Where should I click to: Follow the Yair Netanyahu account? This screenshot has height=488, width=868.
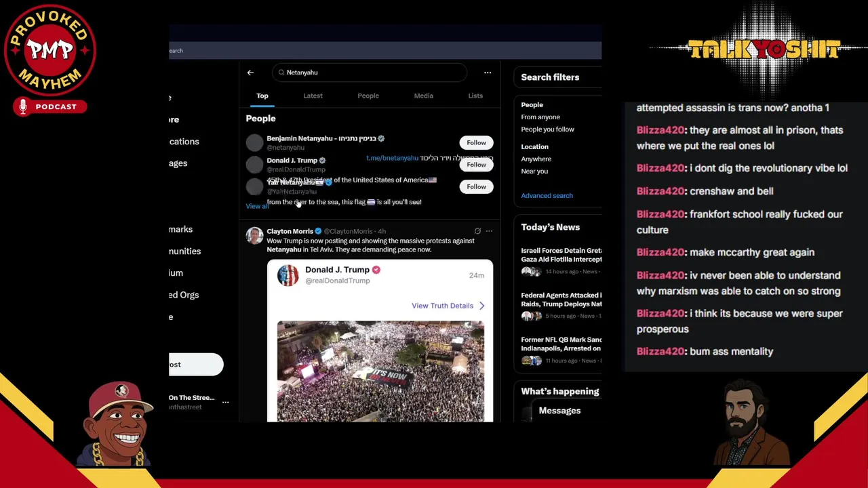coord(476,186)
